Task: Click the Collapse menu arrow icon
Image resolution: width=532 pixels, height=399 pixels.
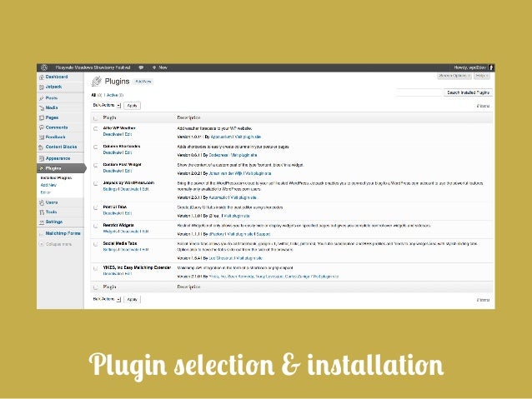Action: point(42,244)
